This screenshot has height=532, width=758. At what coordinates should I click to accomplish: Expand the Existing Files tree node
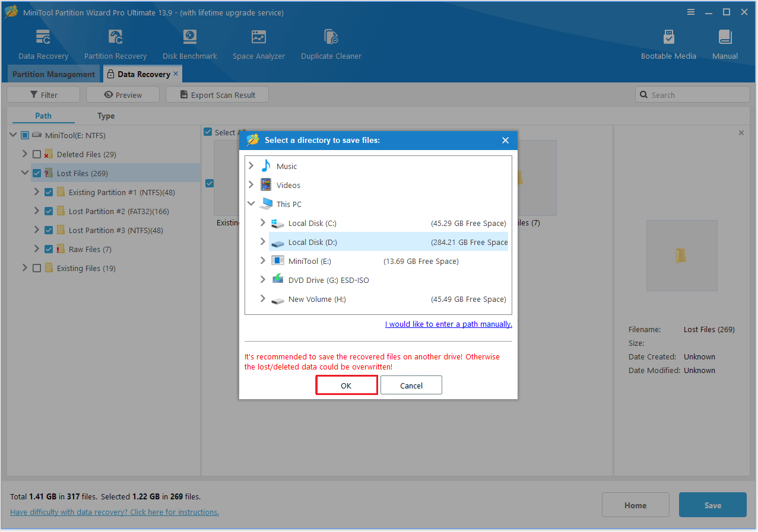[25, 268]
